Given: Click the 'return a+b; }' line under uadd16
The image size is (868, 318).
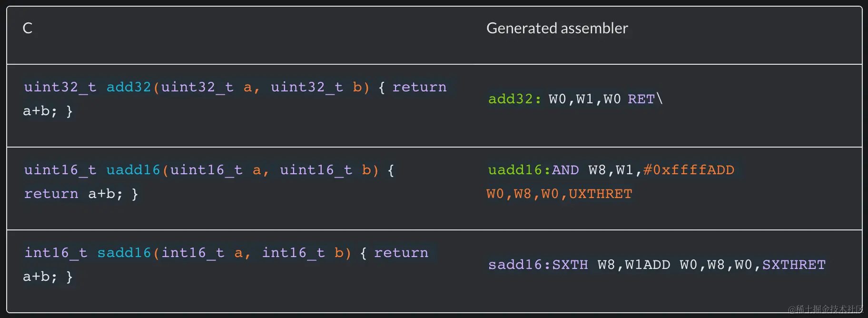Looking at the screenshot, I should pos(81,194).
